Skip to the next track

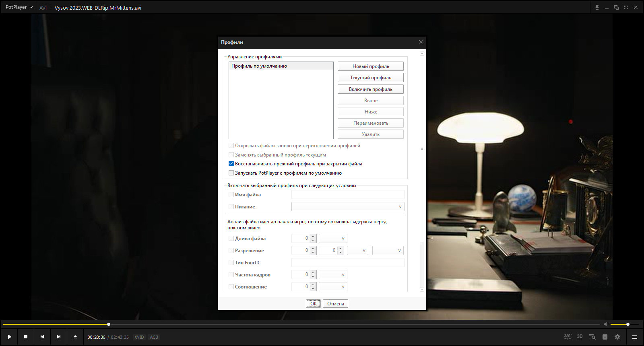[59, 337]
